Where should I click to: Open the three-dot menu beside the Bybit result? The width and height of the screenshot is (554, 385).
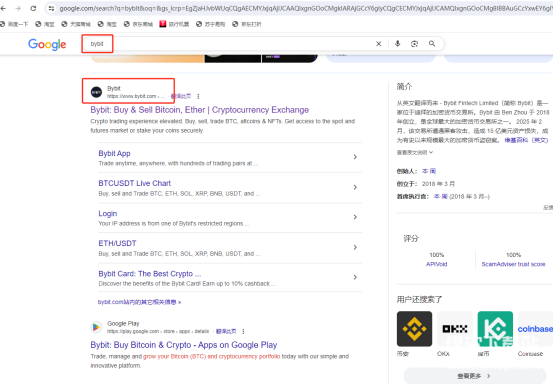click(x=198, y=96)
